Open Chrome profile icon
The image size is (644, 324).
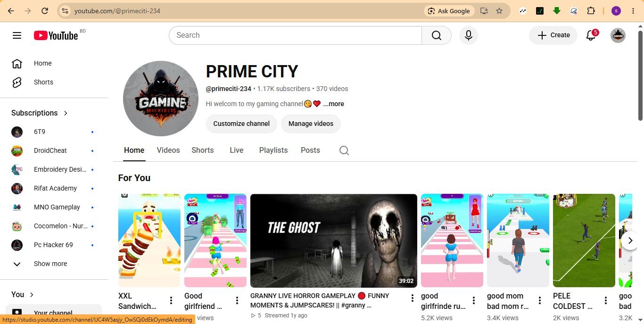click(x=616, y=11)
